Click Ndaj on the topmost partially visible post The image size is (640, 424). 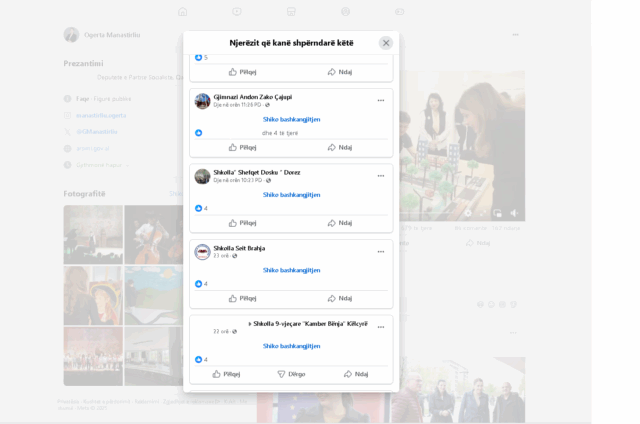point(340,72)
